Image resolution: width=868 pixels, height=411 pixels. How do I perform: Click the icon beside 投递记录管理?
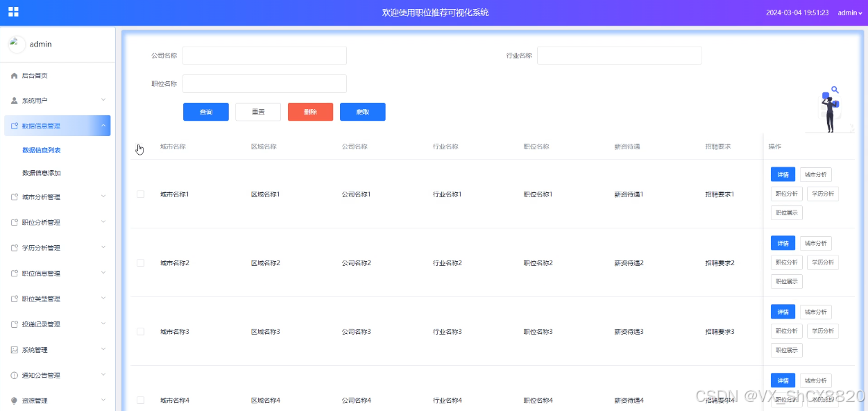pos(15,324)
